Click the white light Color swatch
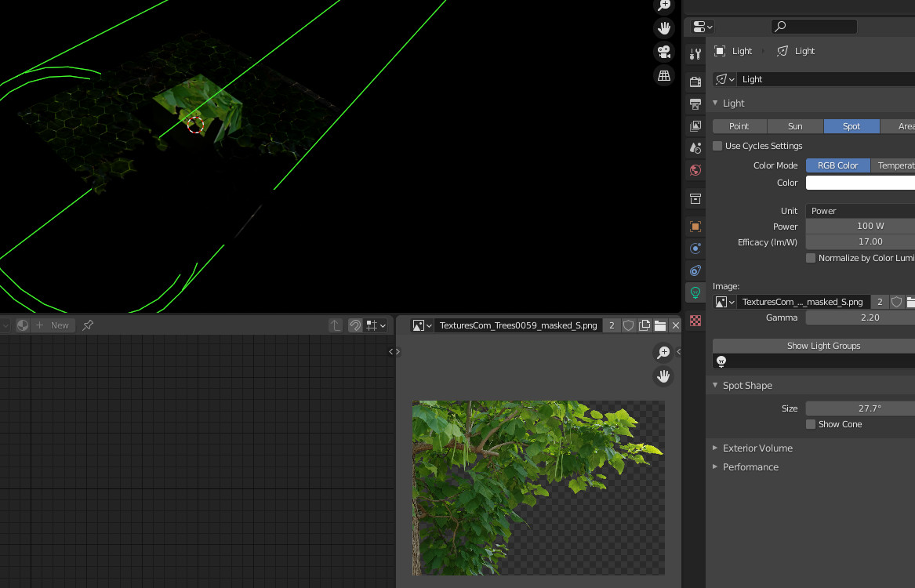Screen dimensions: 915x588 click(859, 183)
